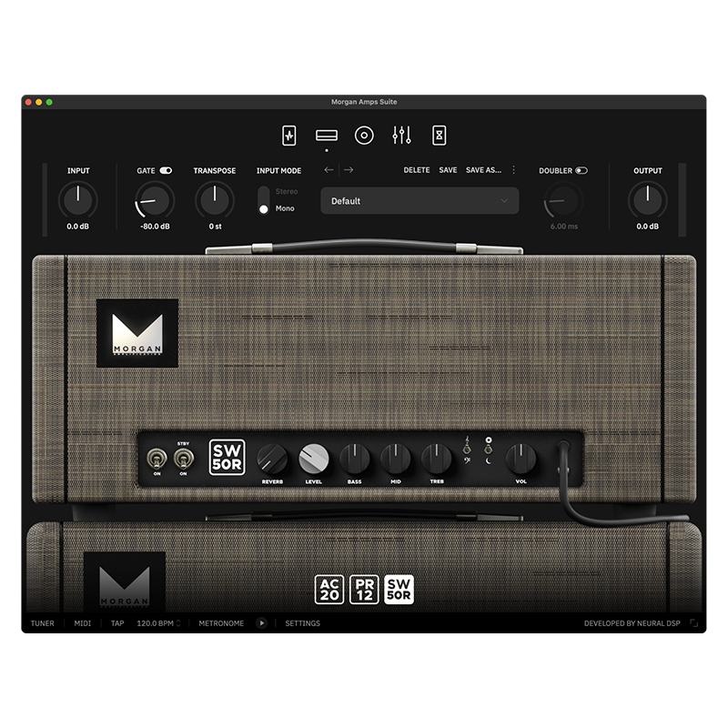Click the amp MID knob
The image size is (728, 728).
coord(396,459)
